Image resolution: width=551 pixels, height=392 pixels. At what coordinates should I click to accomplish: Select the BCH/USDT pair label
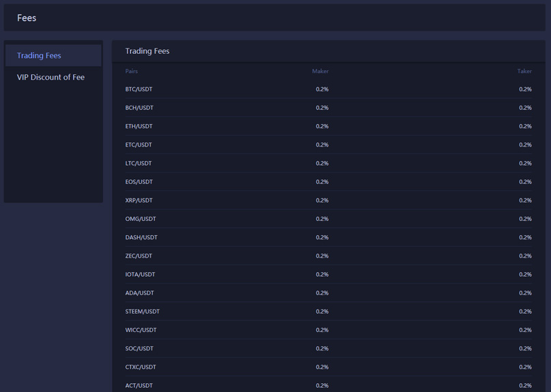coord(139,108)
